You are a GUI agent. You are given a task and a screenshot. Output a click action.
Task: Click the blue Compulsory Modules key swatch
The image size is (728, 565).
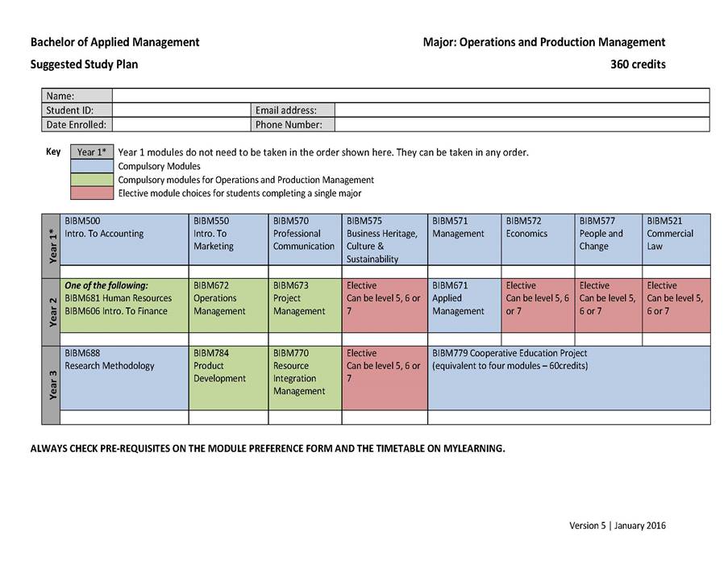[91, 167]
